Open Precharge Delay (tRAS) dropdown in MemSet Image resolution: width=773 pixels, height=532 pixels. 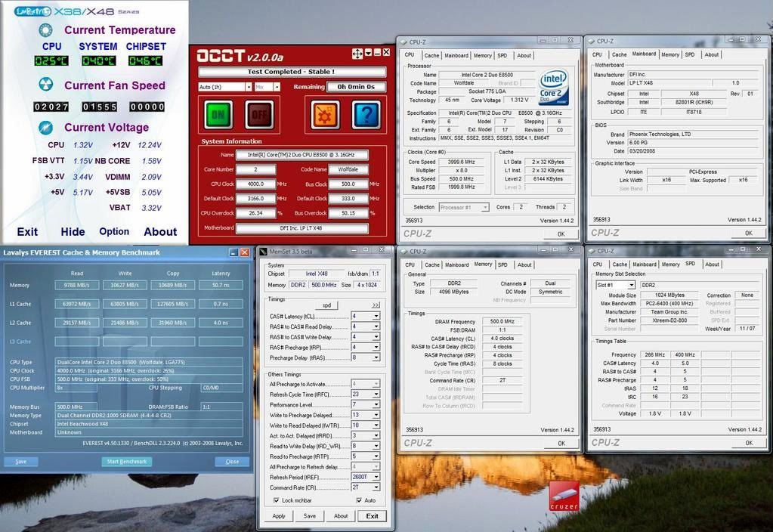(x=376, y=357)
